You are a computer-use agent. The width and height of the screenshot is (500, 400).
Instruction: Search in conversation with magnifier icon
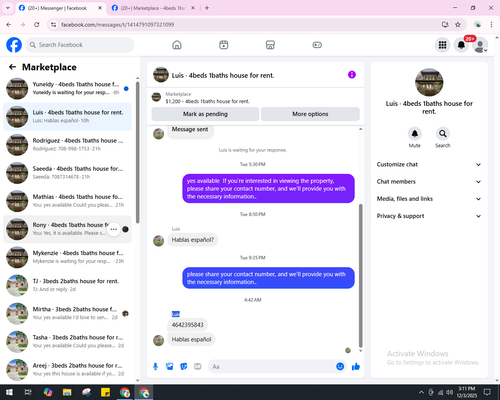[443, 134]
